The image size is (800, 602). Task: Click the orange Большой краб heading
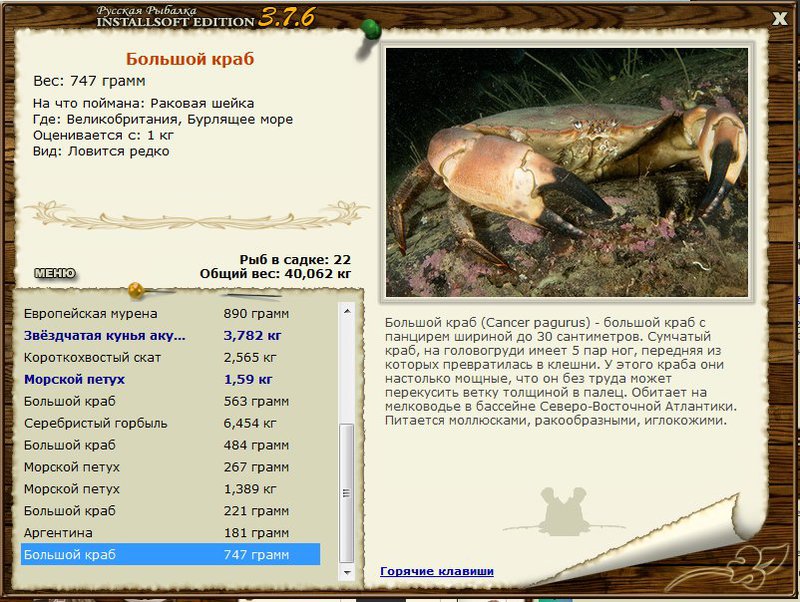pyautogui.click(x=190, y=59)
